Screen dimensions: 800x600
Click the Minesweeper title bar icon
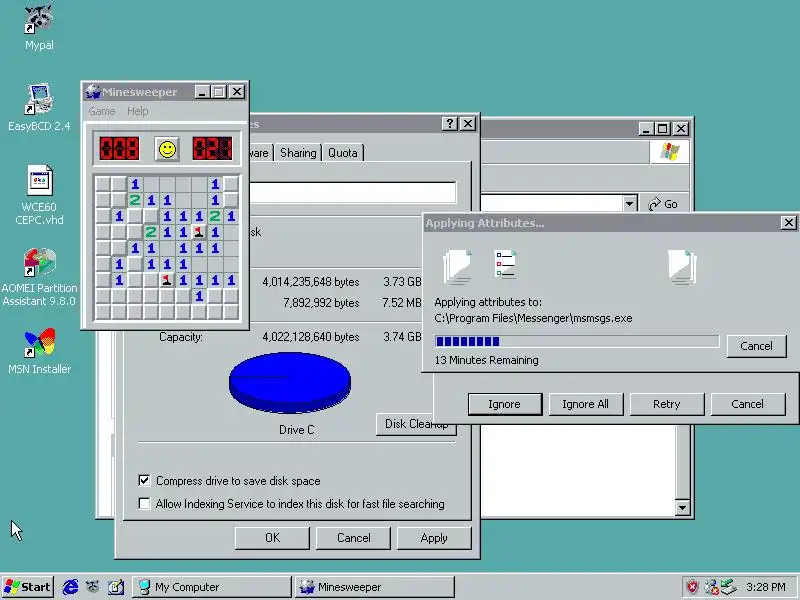click(92, 92)
